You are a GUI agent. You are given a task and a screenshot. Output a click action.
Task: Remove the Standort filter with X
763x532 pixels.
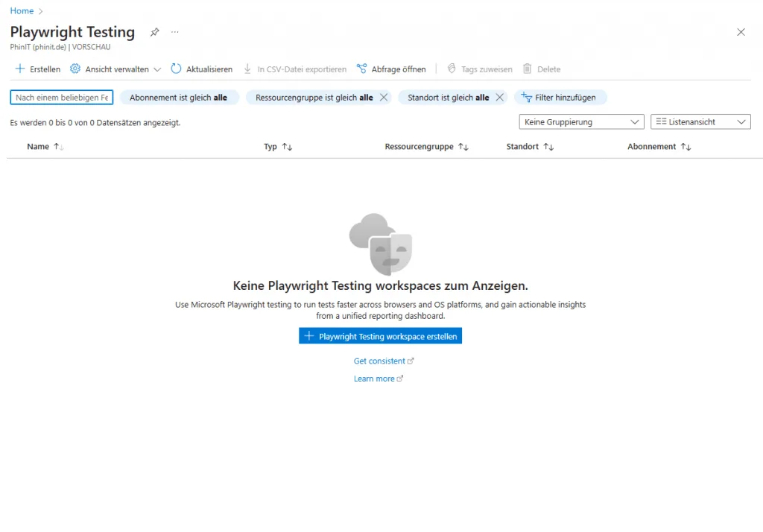coord(500,98)
